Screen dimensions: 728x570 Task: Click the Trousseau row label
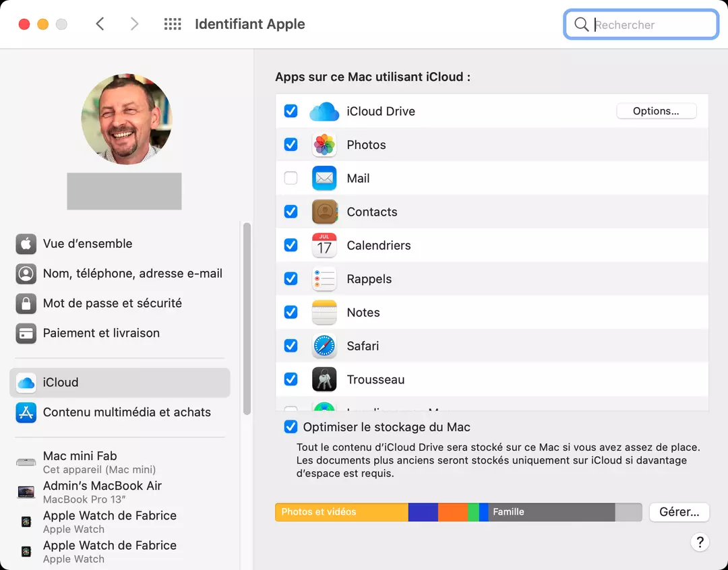[x=375, y=379]
